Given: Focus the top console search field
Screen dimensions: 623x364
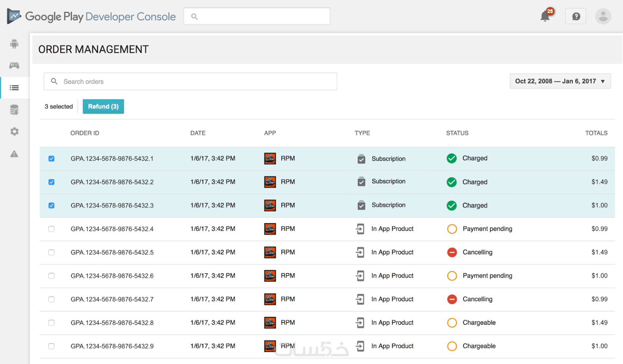Looking at the screenshot, I should pyautogui.click(x=257, y=16).
